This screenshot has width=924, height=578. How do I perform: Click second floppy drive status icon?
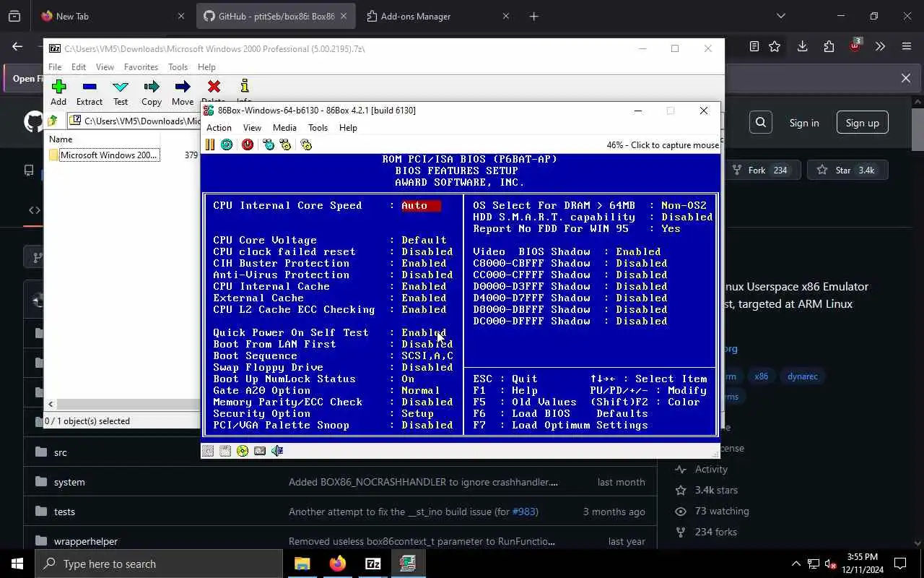(x=225, y=451)
